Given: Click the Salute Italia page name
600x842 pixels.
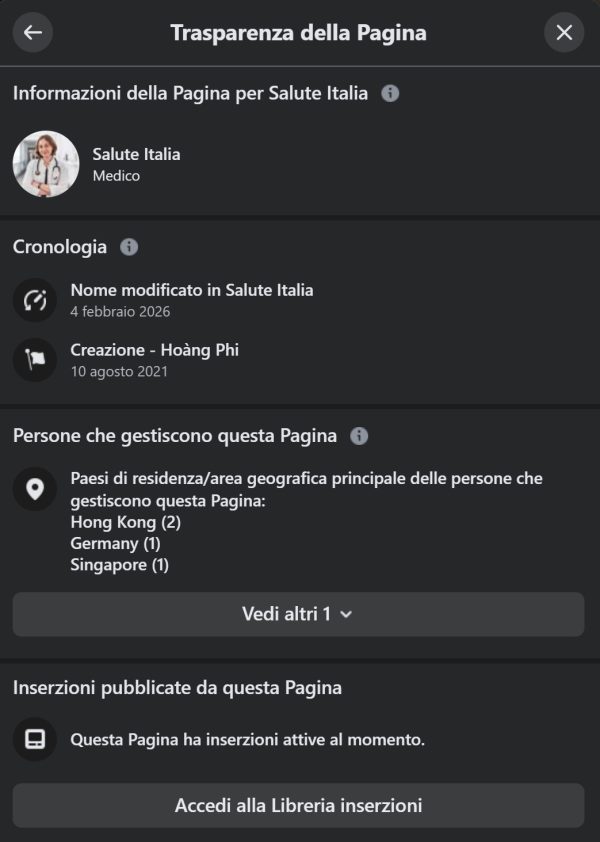Looking at the screenshot, I should [136, 154].
